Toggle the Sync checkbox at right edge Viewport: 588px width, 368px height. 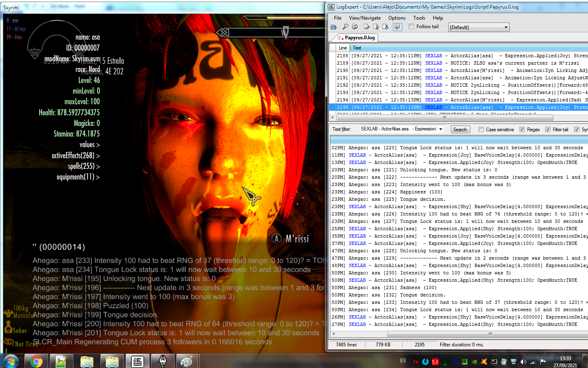click(x=577, y=130)
